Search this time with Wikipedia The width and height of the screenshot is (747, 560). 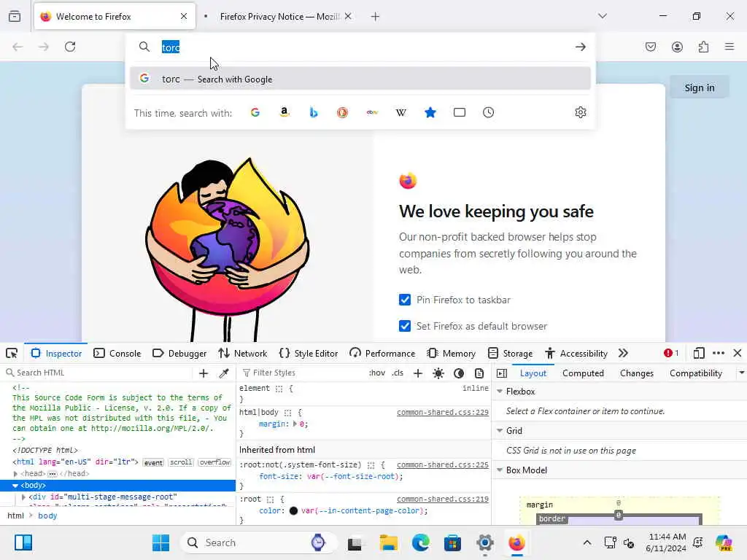click(400, 112)
